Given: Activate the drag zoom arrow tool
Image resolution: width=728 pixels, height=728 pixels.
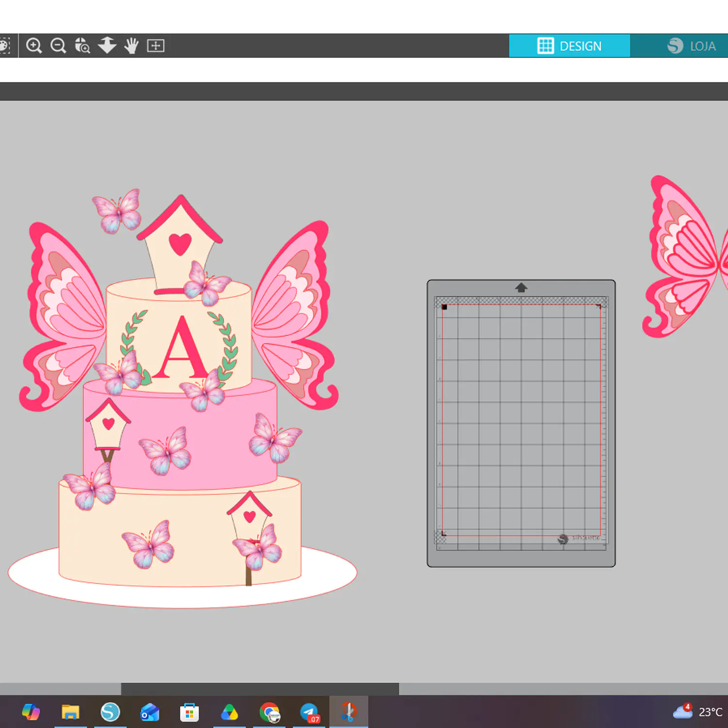Looking at the screenshot, I should (x=107, y=46).
